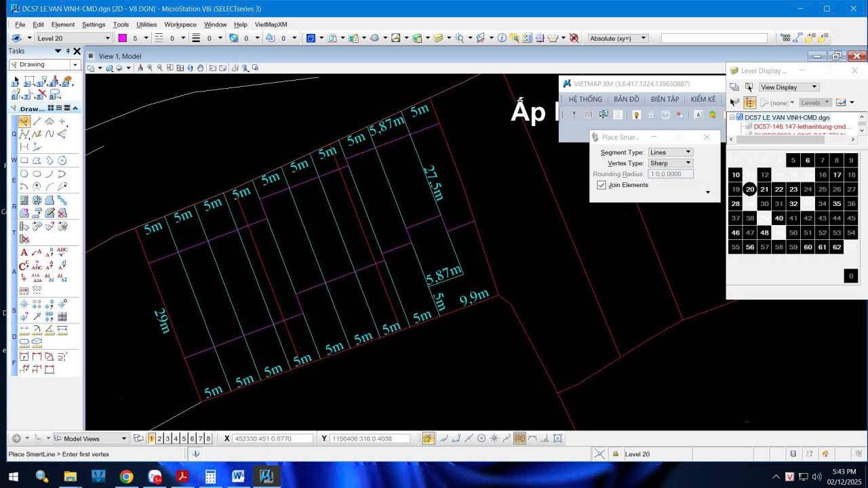Toggle level 40 in Level Display grid
Viewport: 868px width, 488px height.
click(778, 218)
